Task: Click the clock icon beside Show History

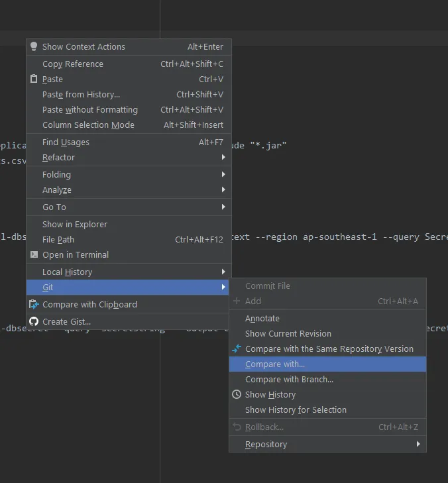Action: click(237, 394)
